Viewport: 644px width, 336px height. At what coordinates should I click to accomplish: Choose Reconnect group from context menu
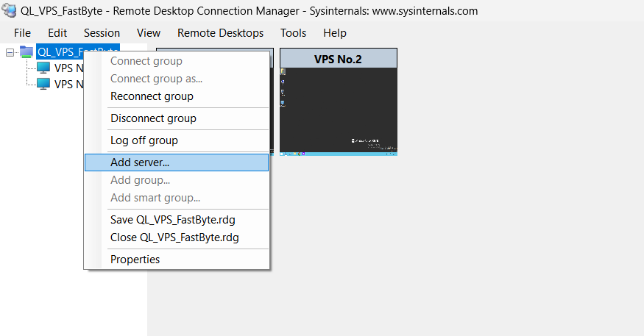(177, 96)
